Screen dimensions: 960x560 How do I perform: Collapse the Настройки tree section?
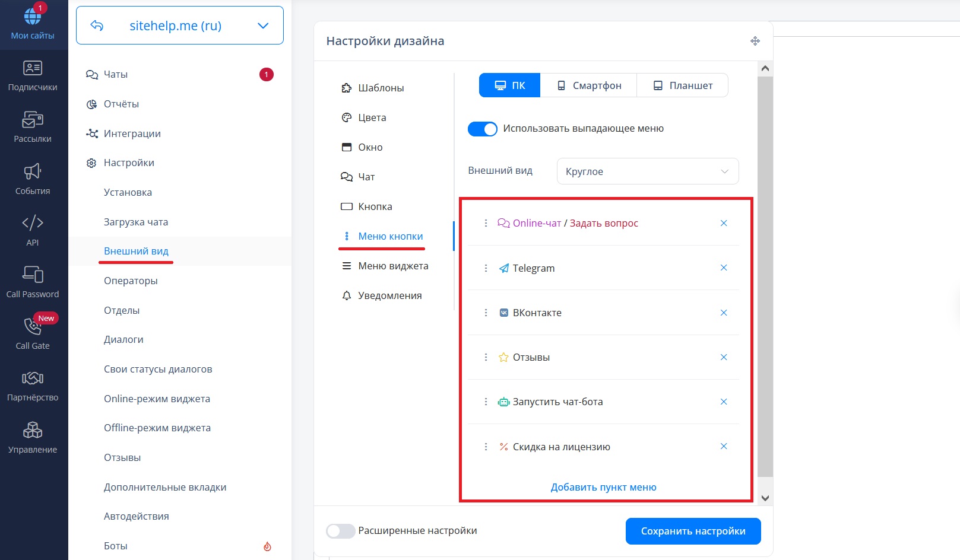click(129, 163)
